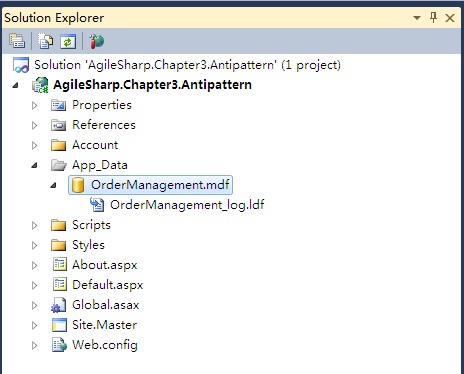464x374 pixels.
Task: Select the Solution 'AgileSharp.Chapter3.Antipattern' (1 project) row
Action: [187, 65]
